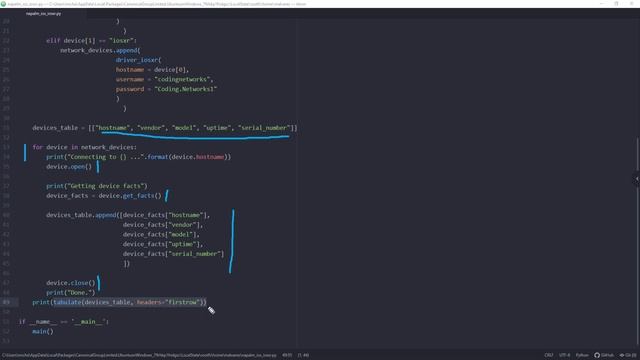
Task: Click "driver_iosxr(" on line 24
Action: [138, 60]
